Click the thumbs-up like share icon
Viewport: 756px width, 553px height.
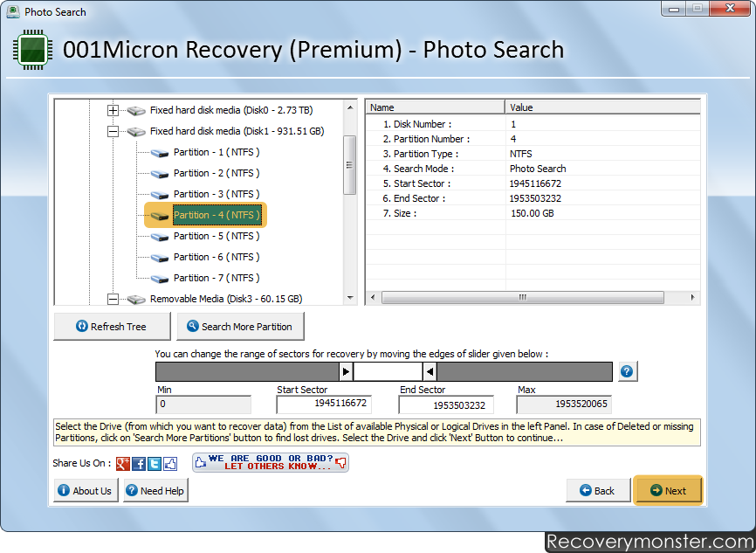tap(170, 464)
